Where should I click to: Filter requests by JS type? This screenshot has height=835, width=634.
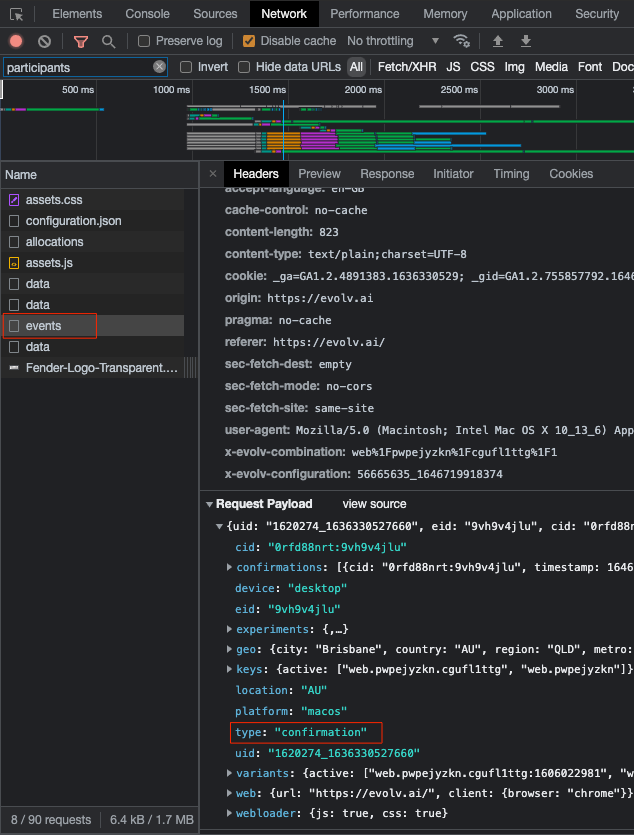[x=453, y=67]
